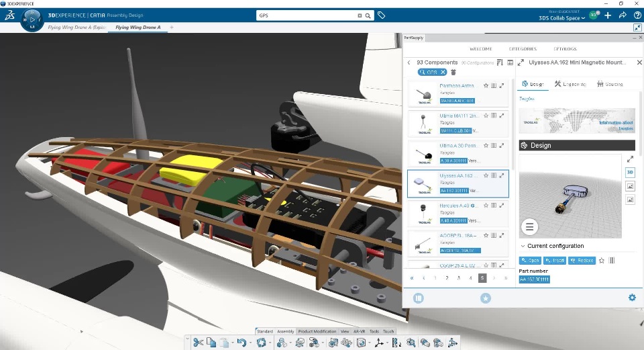
Task: Open the favorites round star button
Action: click(486, 298)
